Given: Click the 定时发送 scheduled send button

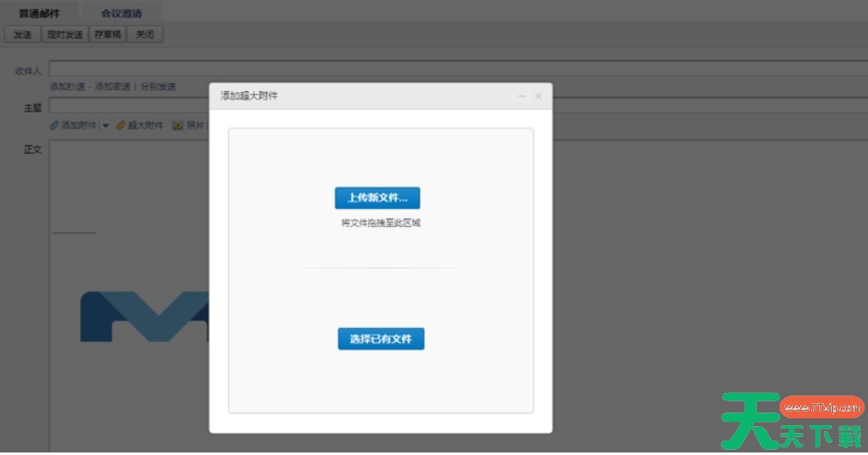Looking at the screenshot, I should [x=65, y=34].
